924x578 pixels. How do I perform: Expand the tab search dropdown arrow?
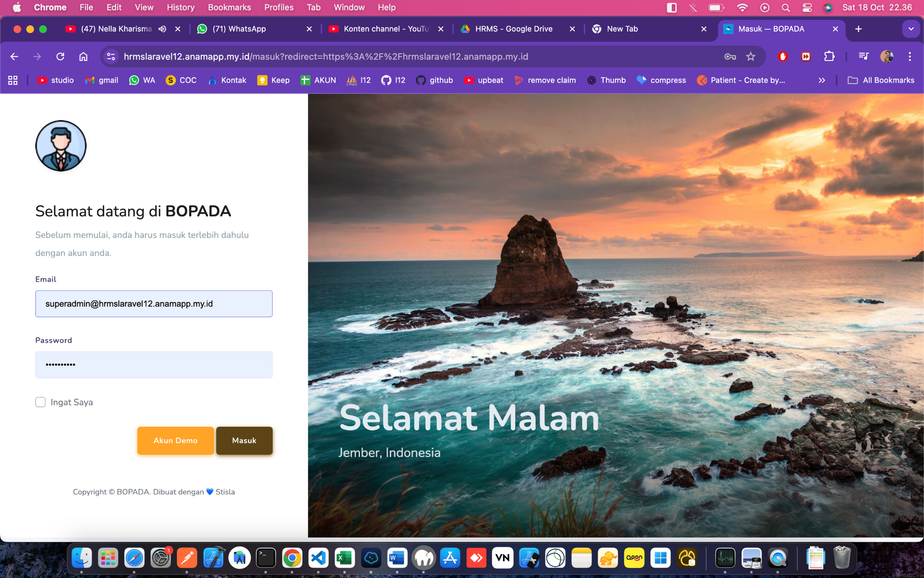(x=911, y=29)
